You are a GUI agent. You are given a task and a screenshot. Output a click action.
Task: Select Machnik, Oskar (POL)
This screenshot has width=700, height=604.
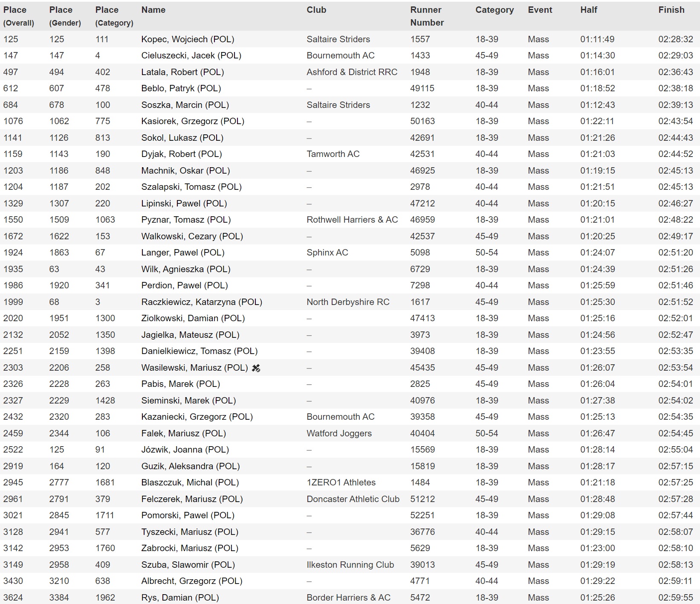(185, 171)
